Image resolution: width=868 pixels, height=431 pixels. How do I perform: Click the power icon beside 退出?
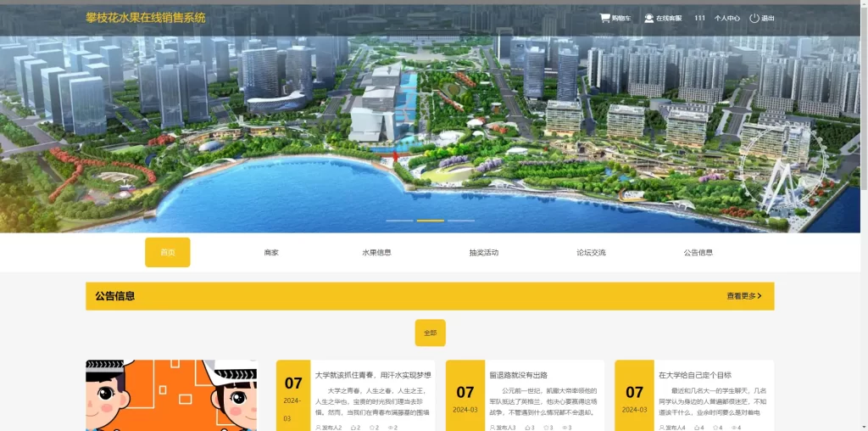click(754, 18)
